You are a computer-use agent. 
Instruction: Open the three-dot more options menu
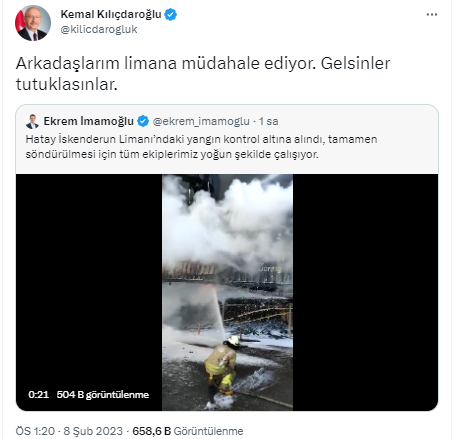tap(432, 15)
